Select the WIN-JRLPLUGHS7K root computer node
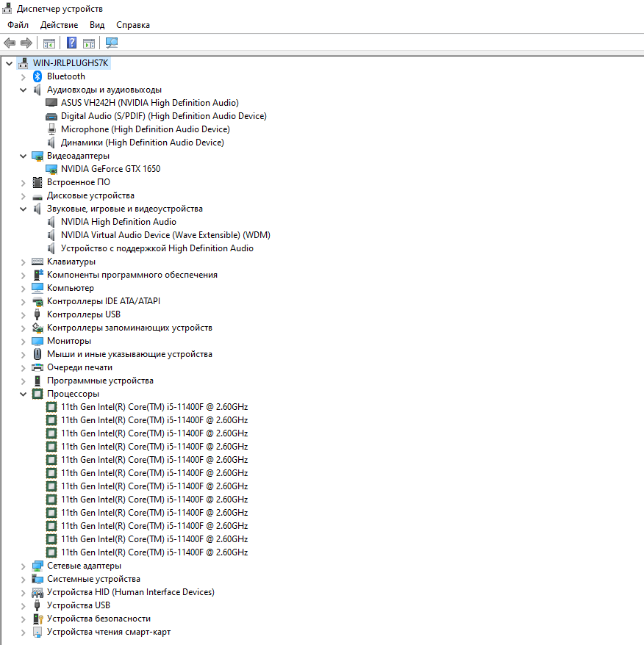 point(71,63)
